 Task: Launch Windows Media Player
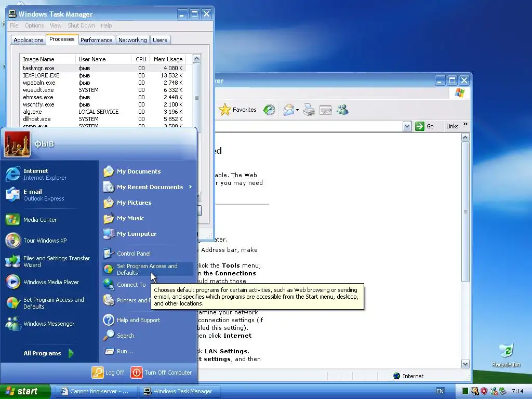42,282
